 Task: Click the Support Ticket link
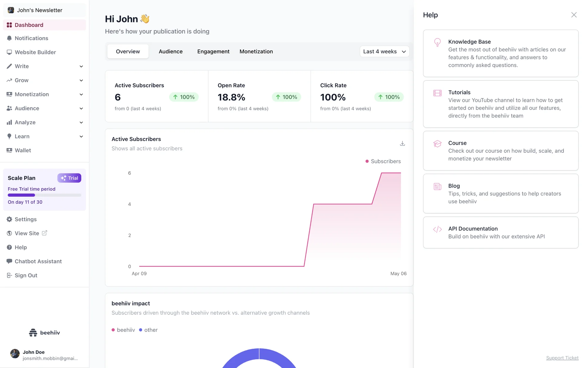tap(562, 358)
